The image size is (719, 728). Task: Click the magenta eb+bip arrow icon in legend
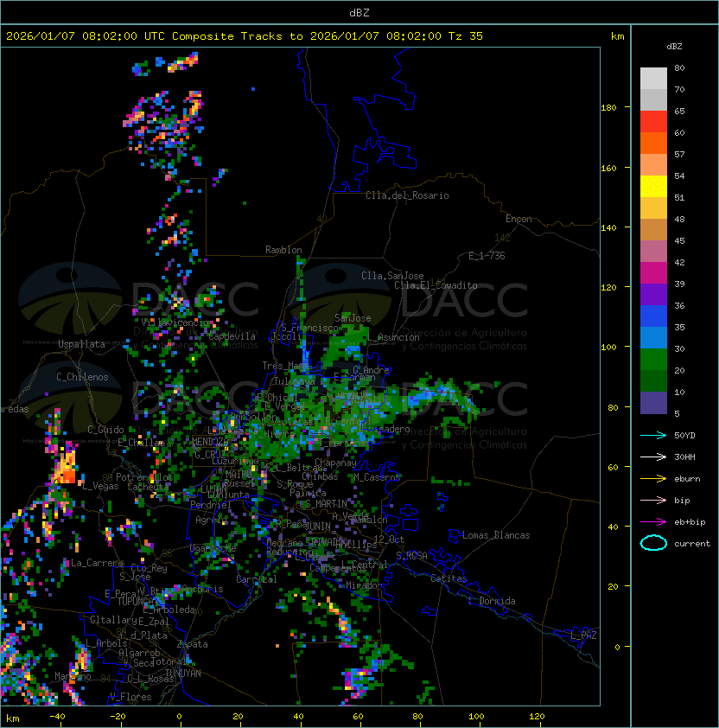click(653, 522)
